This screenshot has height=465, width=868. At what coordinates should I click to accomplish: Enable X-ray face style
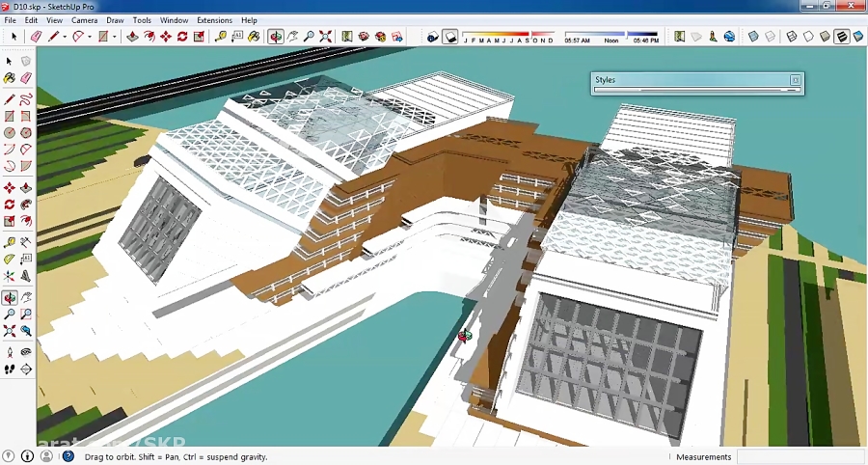[753, 37]
